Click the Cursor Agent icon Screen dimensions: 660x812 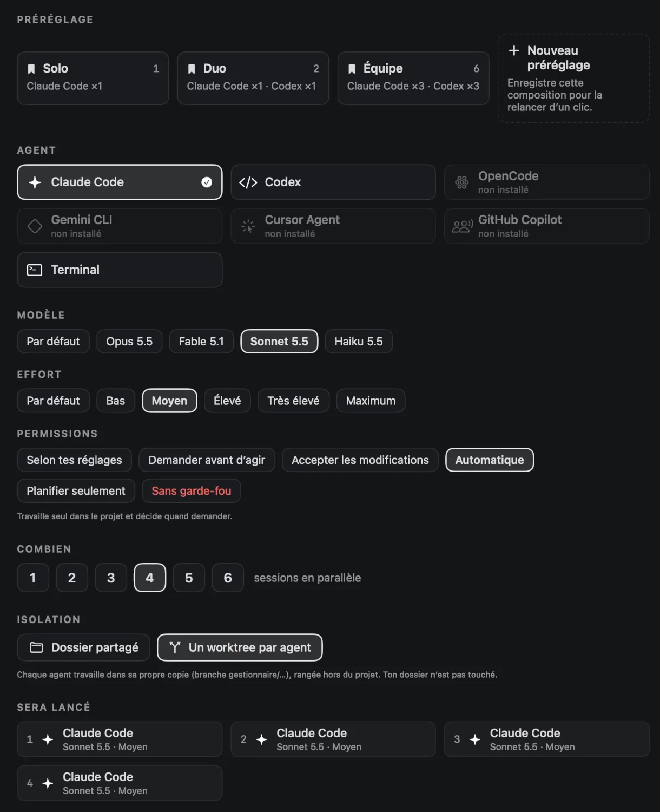(x=248, y=226)
